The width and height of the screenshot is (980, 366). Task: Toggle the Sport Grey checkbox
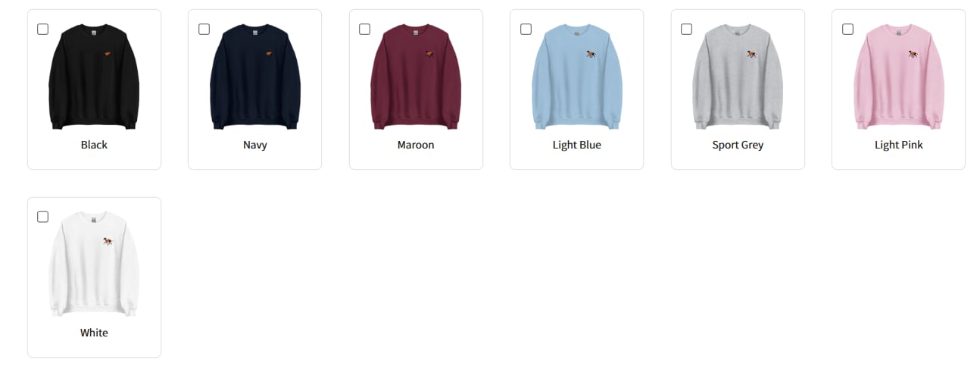(x=686, y=29)
